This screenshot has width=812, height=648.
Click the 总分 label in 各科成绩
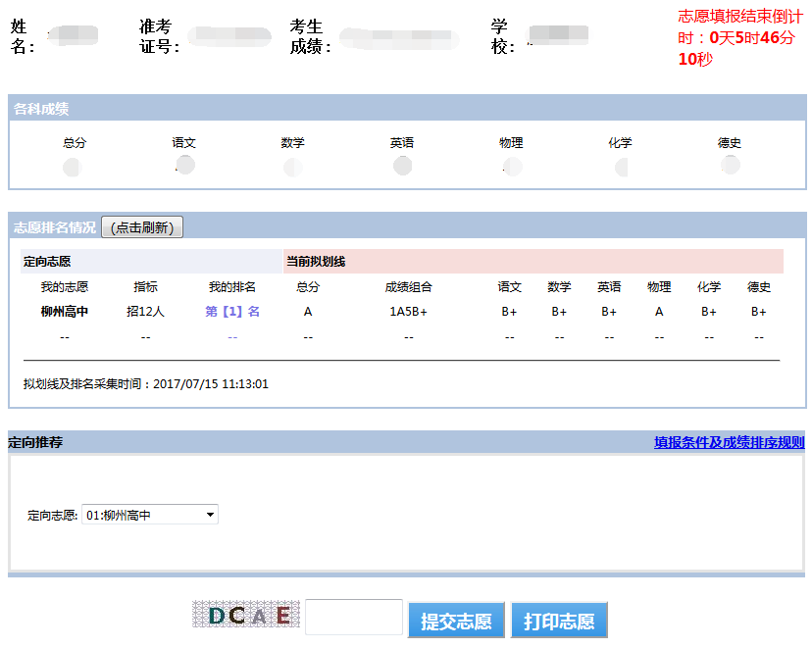click(x=75, y=143)
